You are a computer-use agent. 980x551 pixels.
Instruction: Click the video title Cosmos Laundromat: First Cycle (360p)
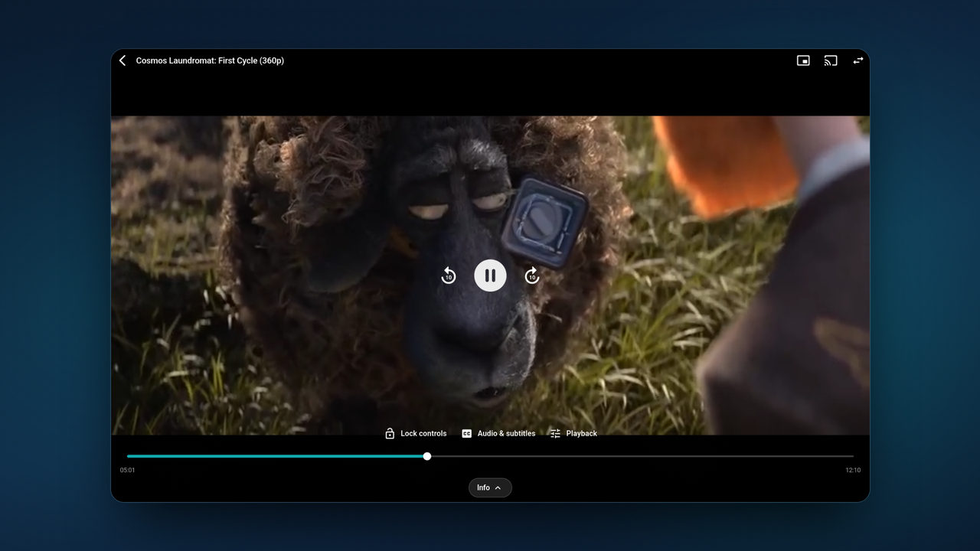[x=210, y=60]
